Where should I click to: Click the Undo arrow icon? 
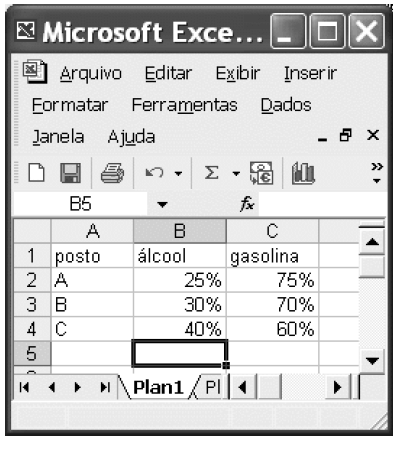point(154,173)
